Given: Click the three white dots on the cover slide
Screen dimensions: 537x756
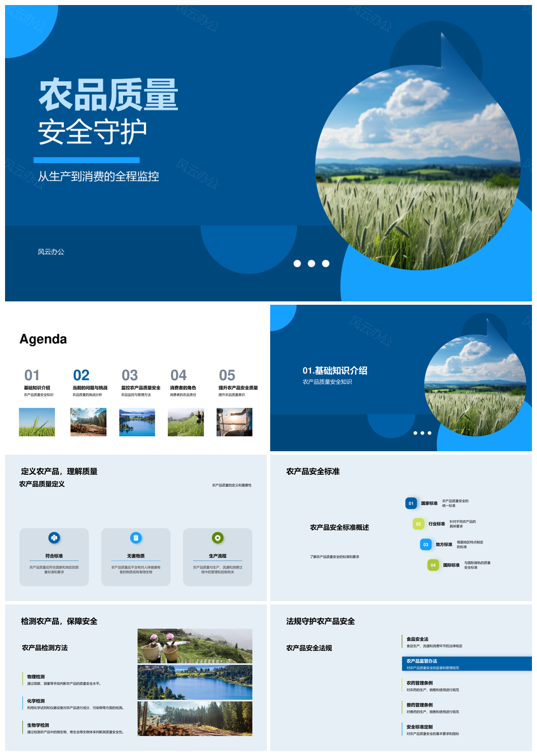Looking at the screenshot, I should [x=312, y=263].
